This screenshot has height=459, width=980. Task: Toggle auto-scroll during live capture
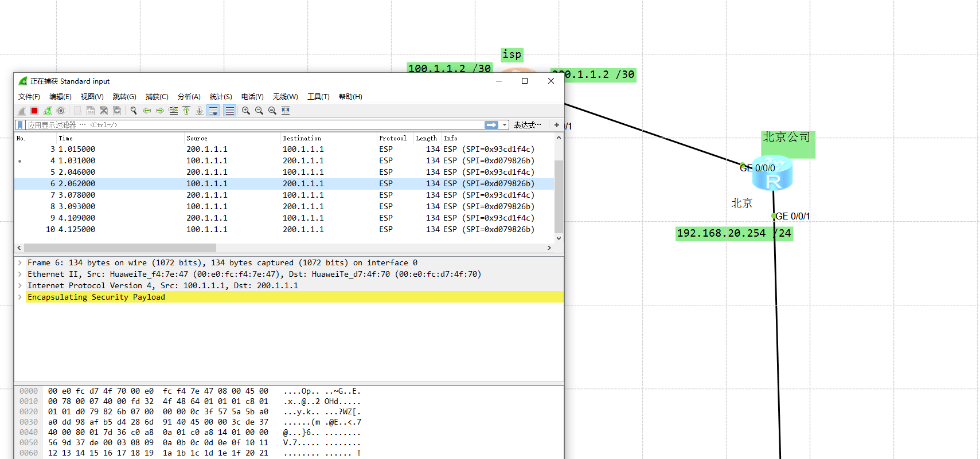tap(213, 111)
